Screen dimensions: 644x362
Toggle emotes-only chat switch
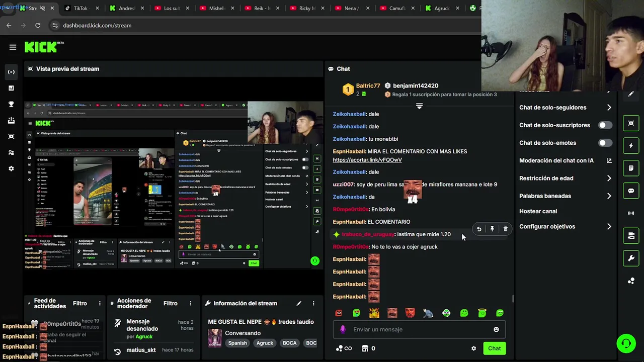click(605, 143)
